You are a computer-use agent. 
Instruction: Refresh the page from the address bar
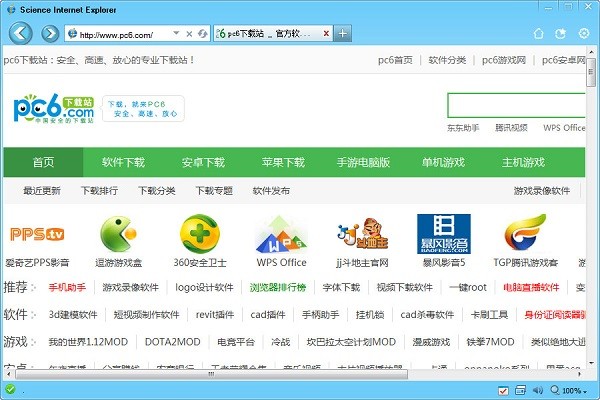coord(202,34)
